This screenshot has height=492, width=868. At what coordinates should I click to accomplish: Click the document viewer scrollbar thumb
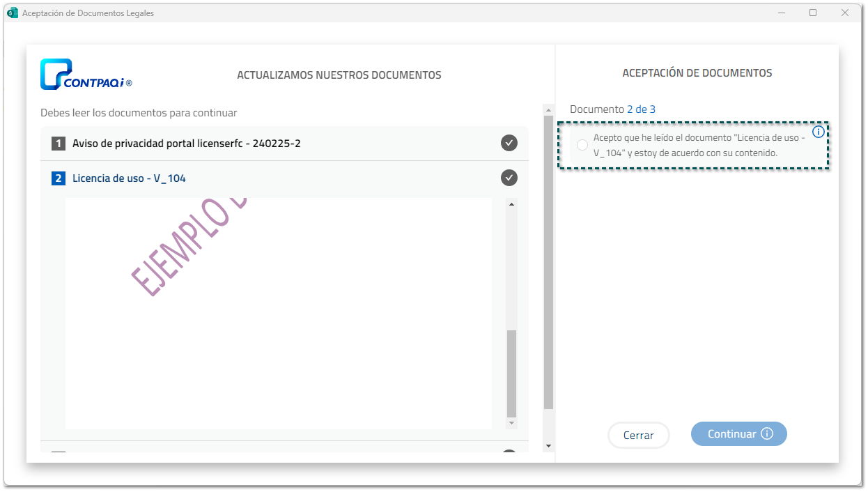pos(512,374)
